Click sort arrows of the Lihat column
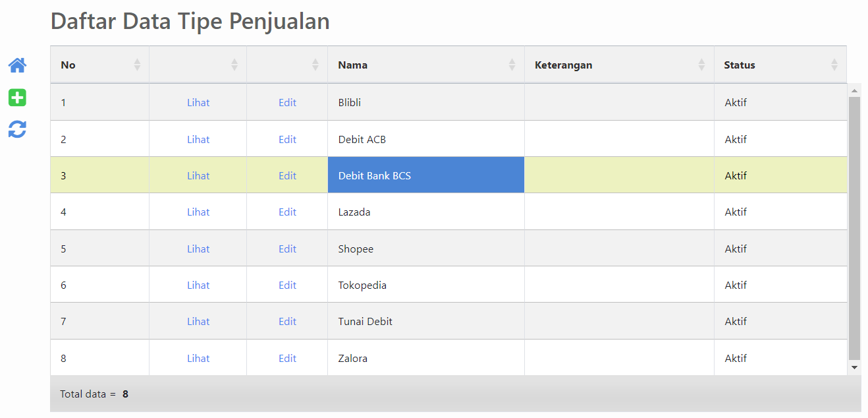 pos(234,65)
